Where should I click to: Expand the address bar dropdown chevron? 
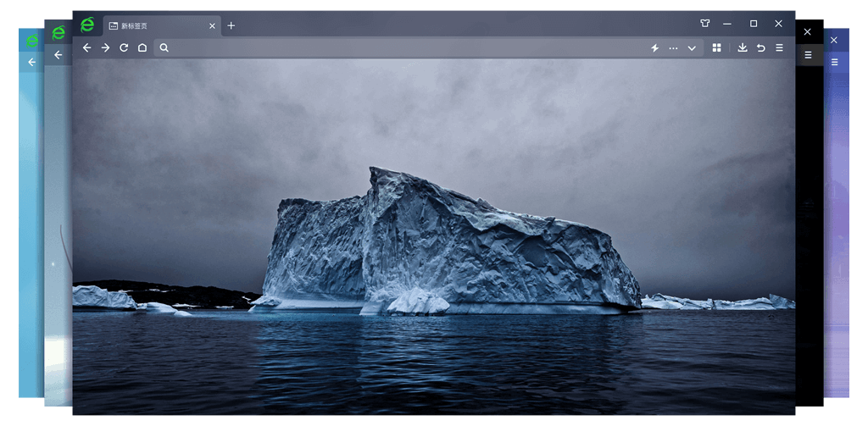click(x=692, y=48)
